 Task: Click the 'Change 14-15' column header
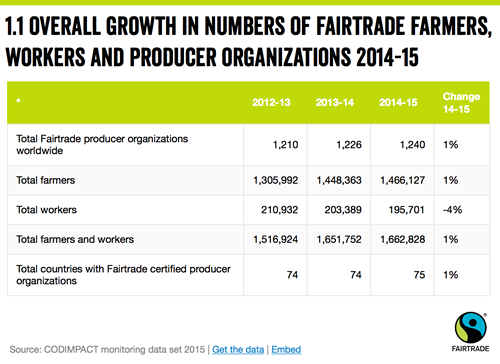(461, 103)
